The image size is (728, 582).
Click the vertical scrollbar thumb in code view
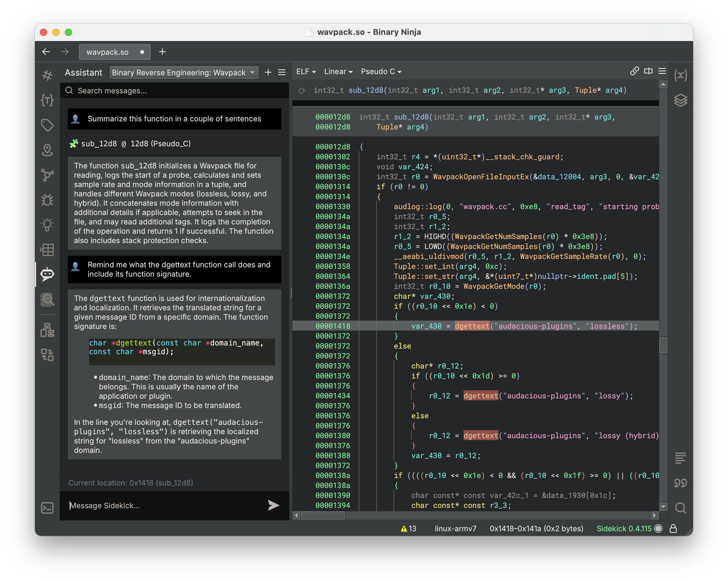click(663, 345)
